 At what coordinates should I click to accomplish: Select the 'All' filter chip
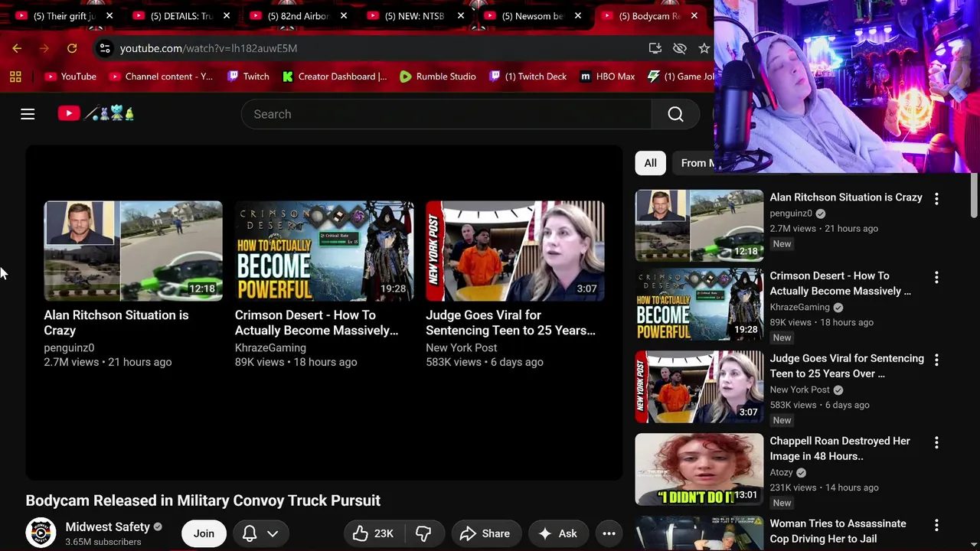click(650, 163)
